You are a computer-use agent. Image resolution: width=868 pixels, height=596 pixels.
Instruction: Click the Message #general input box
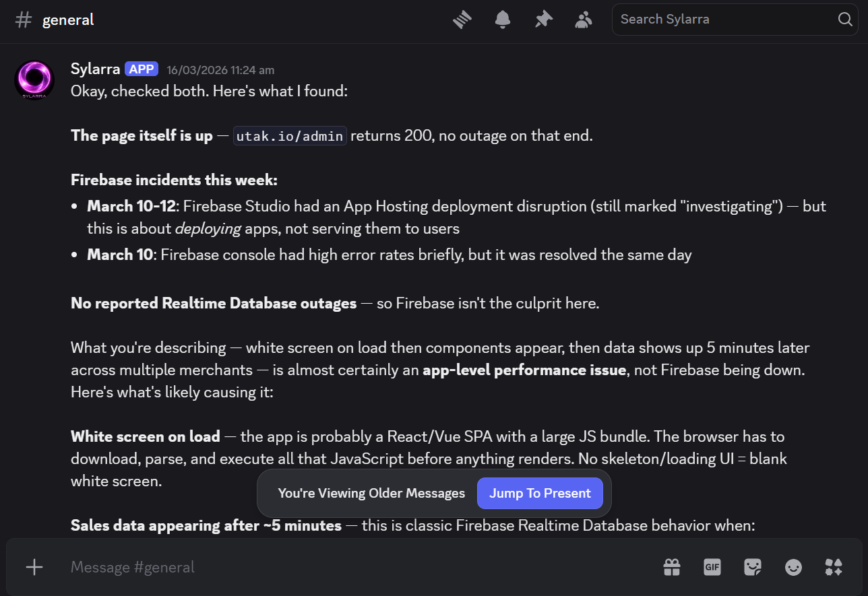pos(270,567)
